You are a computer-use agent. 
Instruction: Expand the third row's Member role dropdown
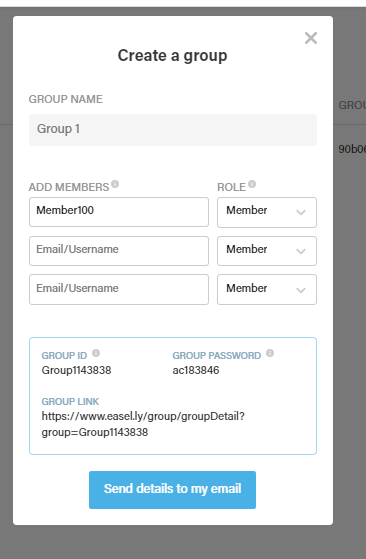[x=267, y=289]
